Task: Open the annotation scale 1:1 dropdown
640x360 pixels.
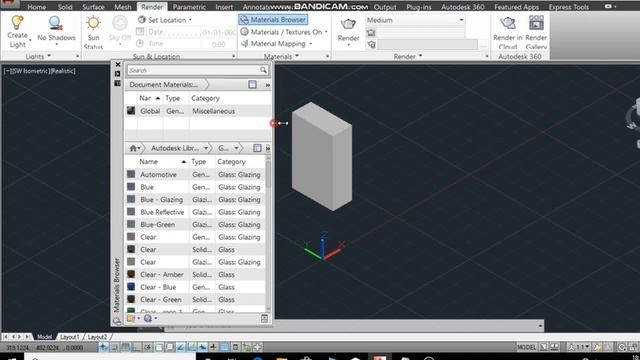Action: pyautogui.click(x=580, y=347)
